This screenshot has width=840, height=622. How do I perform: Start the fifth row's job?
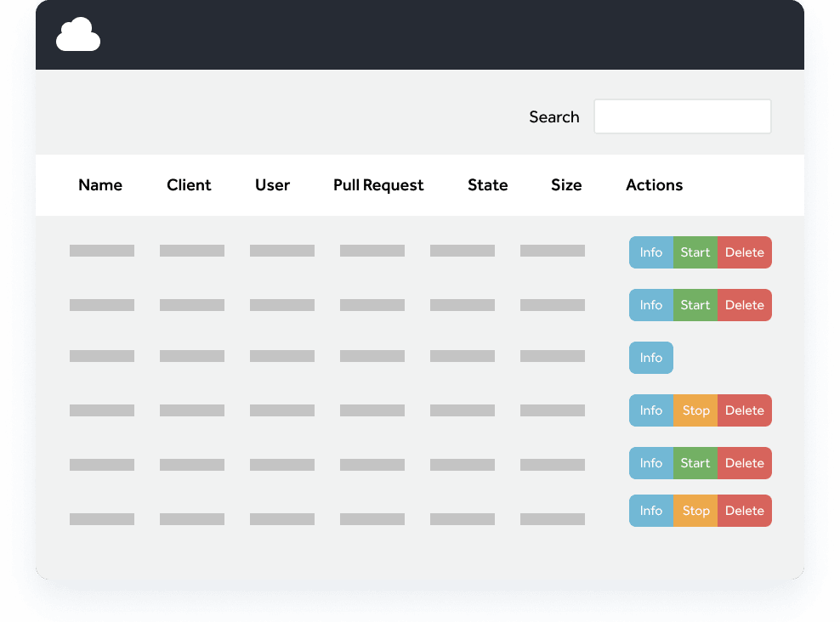(x=695, y=462)
